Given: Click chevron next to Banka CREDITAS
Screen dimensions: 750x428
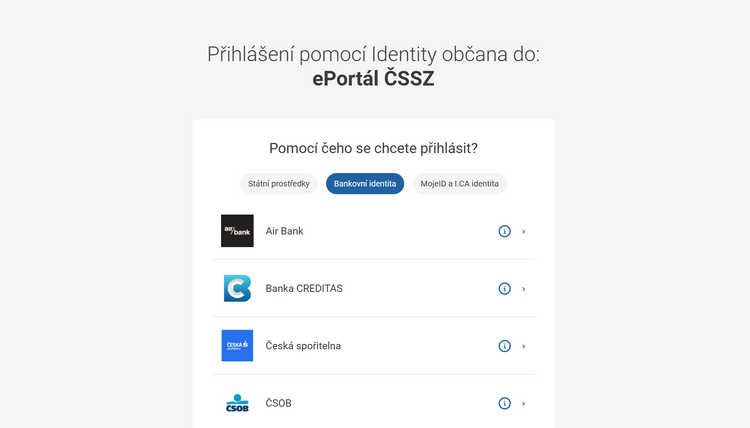Looking at the screenshot, I should tap(524, 289).
